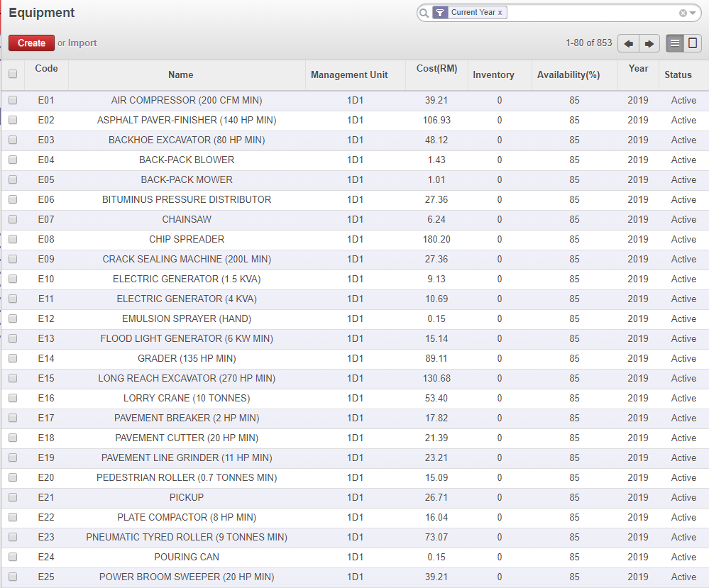Select the CHAINSAW row checkbox
This screenshot has width=709, height=588.
13,220
